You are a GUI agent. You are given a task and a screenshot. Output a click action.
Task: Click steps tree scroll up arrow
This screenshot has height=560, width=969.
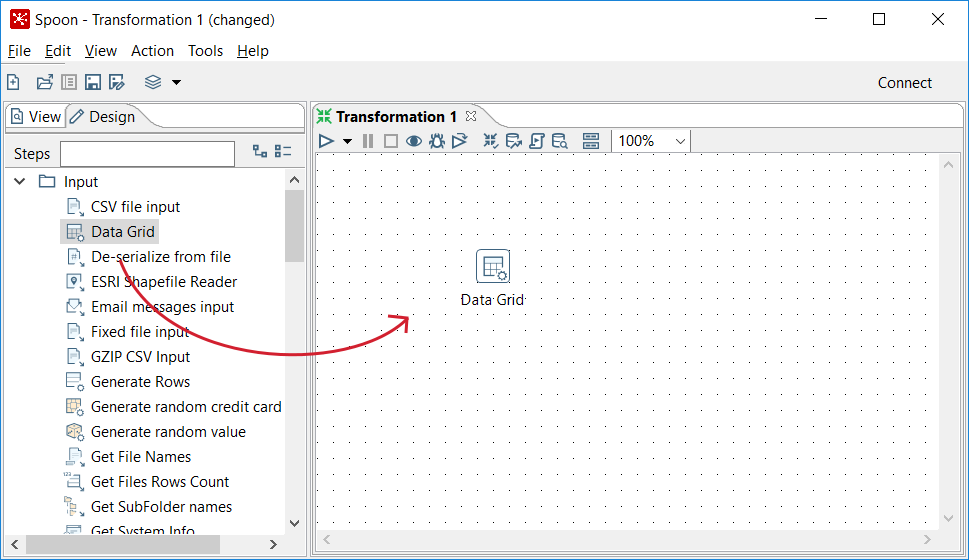[295, 180]
